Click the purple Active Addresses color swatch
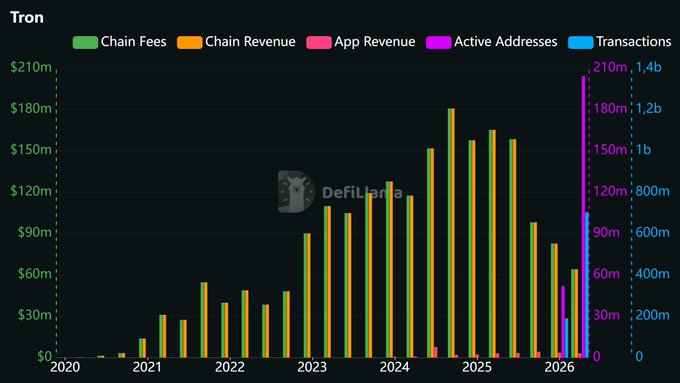 [438, 42]
